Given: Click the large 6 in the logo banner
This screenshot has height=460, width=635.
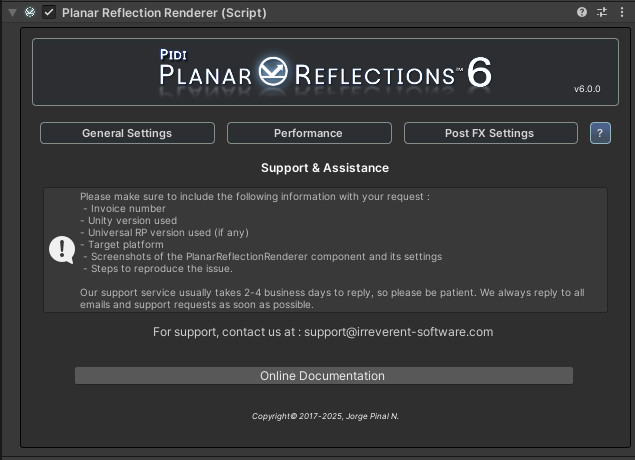Looking at the screenshot, I should tap(479, 72).
